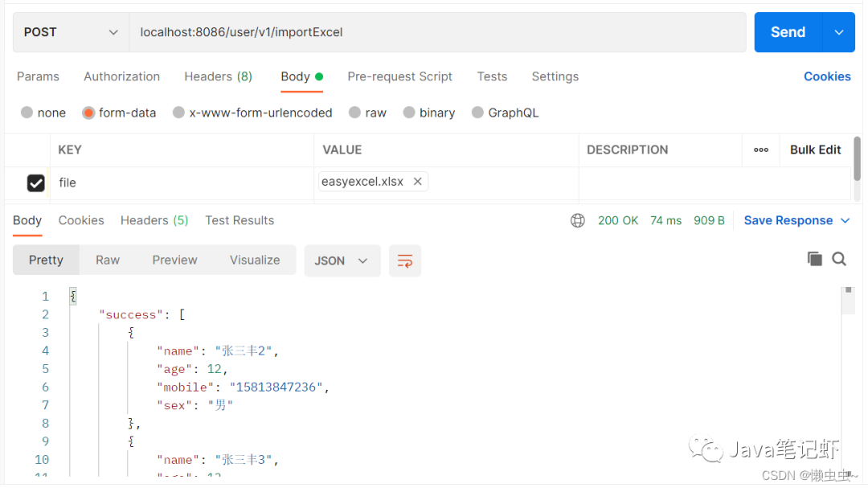This screenshot has height=488, width=868.
Task: Select the response Body tab
Action: (x=27, y=221)
